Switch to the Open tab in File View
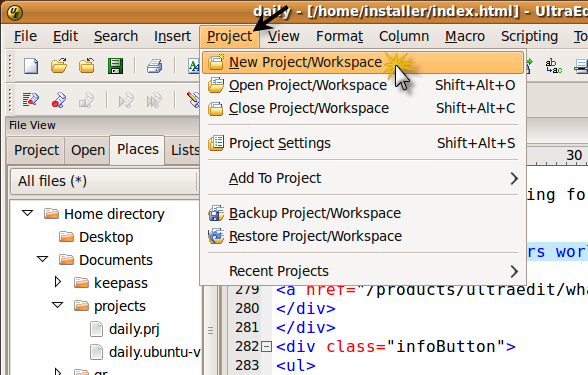Image resolution: width=588 pixels, height=375 pixels. (x=88, y=150)
